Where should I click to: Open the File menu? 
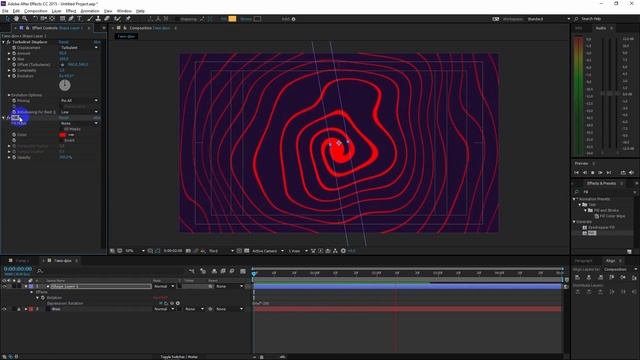click(5, 11)
